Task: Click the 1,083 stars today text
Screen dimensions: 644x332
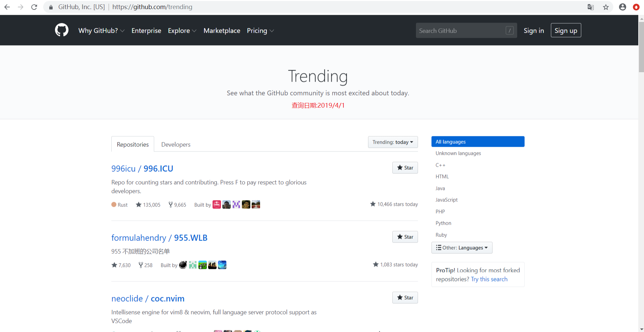Action: tap(395, 265)
